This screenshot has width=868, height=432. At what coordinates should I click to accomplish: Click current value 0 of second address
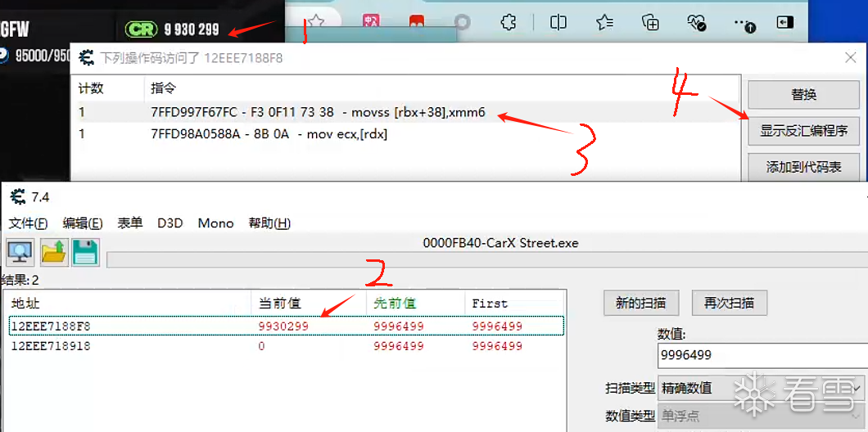click(x=261, y=346)
